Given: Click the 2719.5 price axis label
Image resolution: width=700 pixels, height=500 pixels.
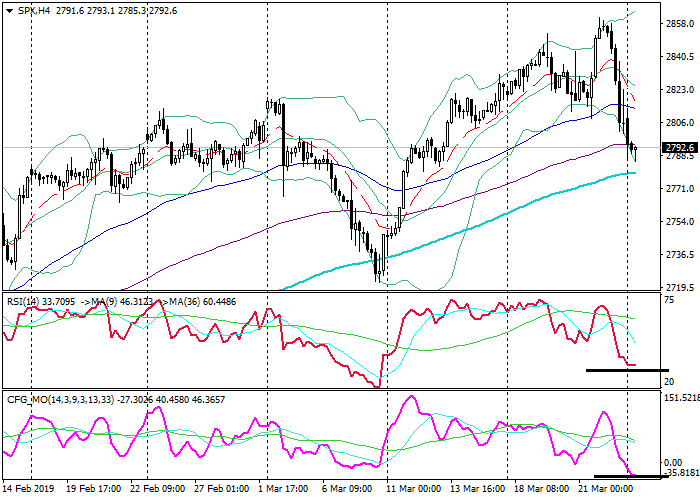Looking at the screenshot, I should [x=680, y=287].
